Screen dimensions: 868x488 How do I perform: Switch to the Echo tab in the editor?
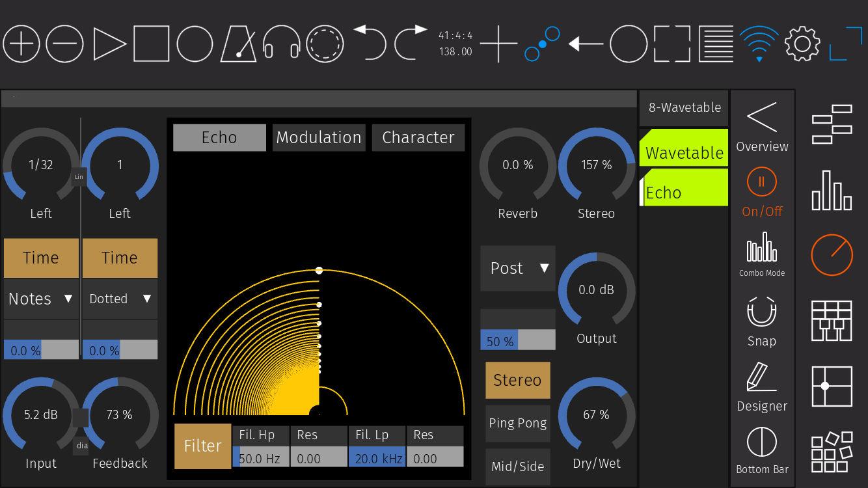(219, 137)
